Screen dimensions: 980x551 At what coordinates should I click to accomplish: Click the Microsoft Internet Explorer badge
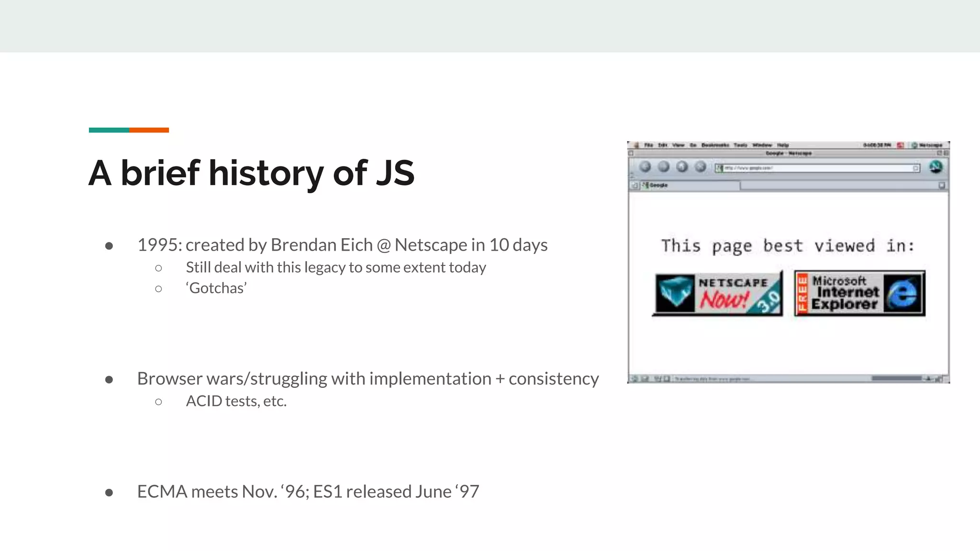pos(859,293)
